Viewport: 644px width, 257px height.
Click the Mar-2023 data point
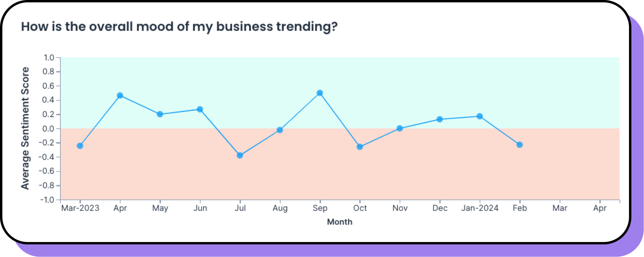80,146
